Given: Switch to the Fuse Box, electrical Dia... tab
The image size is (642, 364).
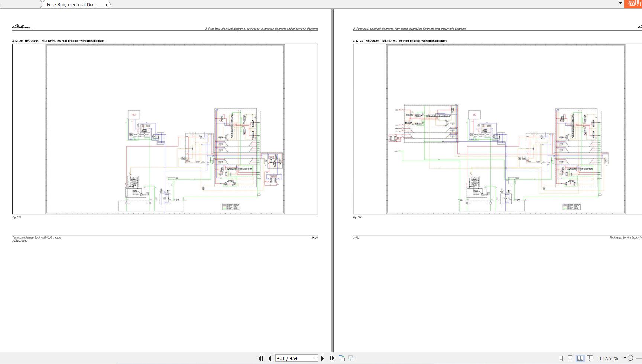Looking at the screenshot, I should tap(72, 5).
